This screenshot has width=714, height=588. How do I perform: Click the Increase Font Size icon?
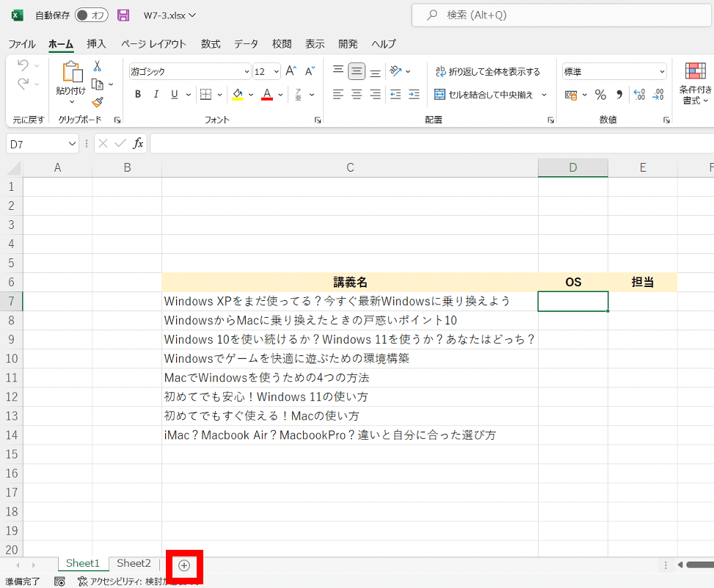pyautogui.click(x=291, y=71)
